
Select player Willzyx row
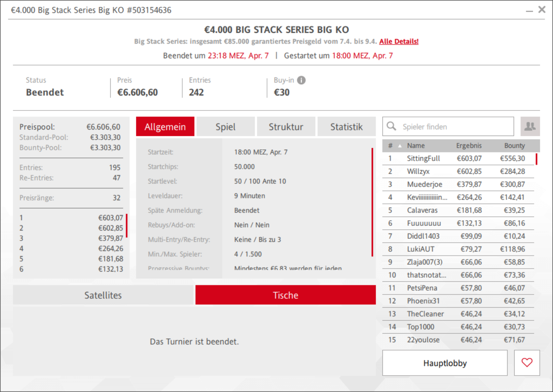458,171
